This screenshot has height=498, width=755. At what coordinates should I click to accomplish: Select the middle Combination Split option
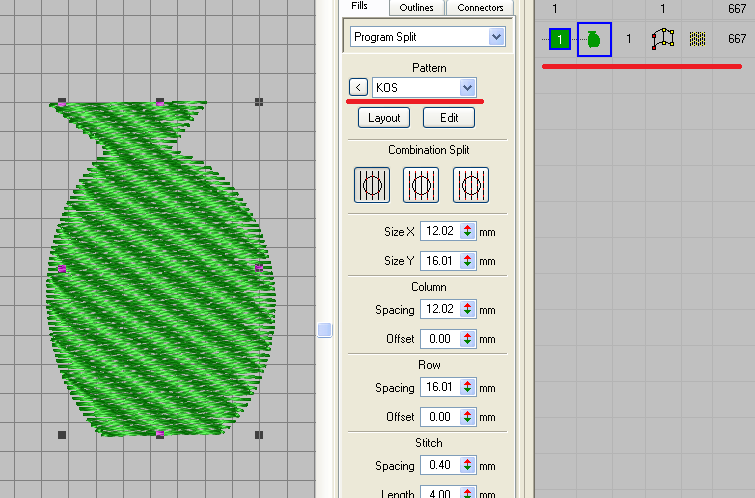pos(421,185)
